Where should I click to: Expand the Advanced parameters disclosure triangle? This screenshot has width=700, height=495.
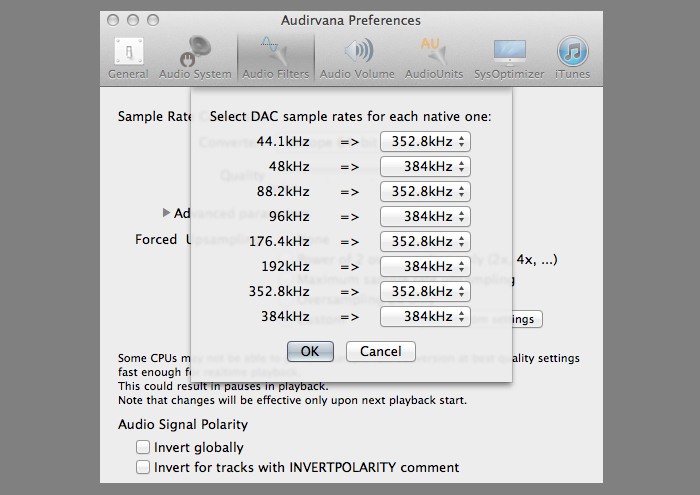tap(166, 213)
